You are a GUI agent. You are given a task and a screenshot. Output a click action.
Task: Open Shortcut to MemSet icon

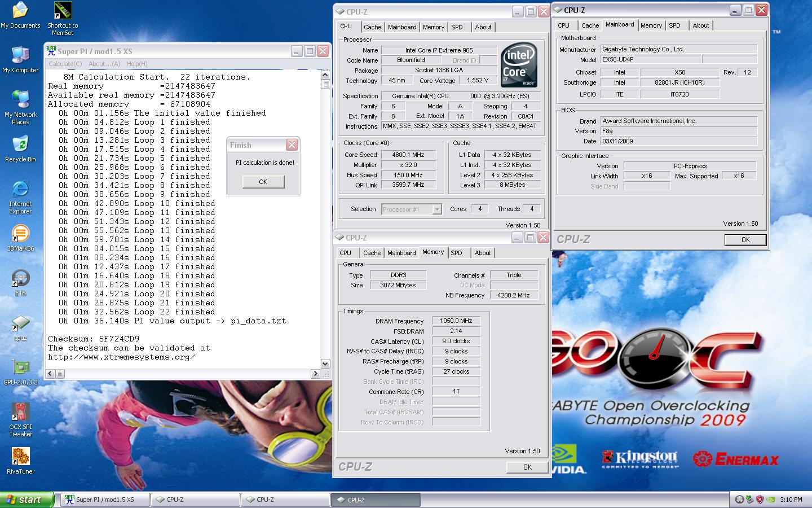[x=63, y=19]
